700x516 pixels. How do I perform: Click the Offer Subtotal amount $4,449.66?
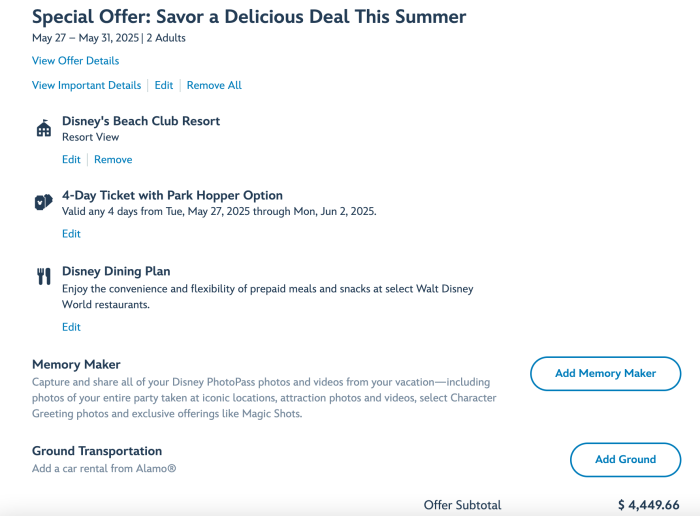[648, 505]
